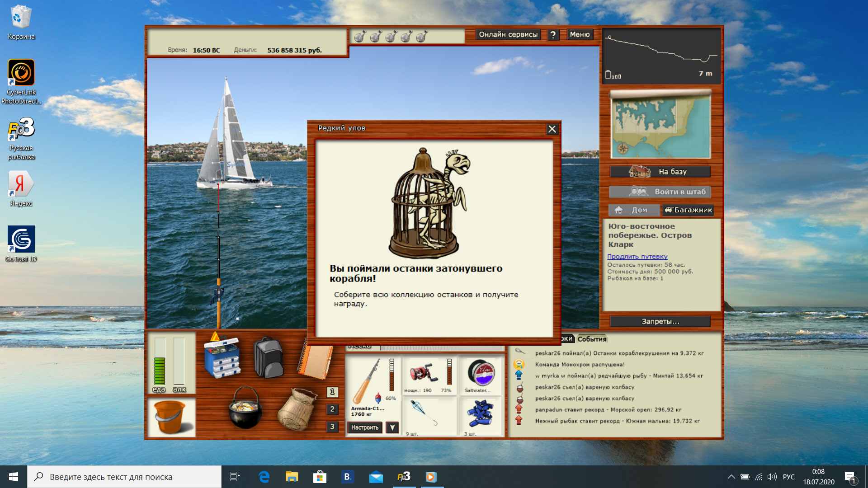Click the алк alcohol level bar
Viewport: 868px width, 488px height.
pos(179,361)
